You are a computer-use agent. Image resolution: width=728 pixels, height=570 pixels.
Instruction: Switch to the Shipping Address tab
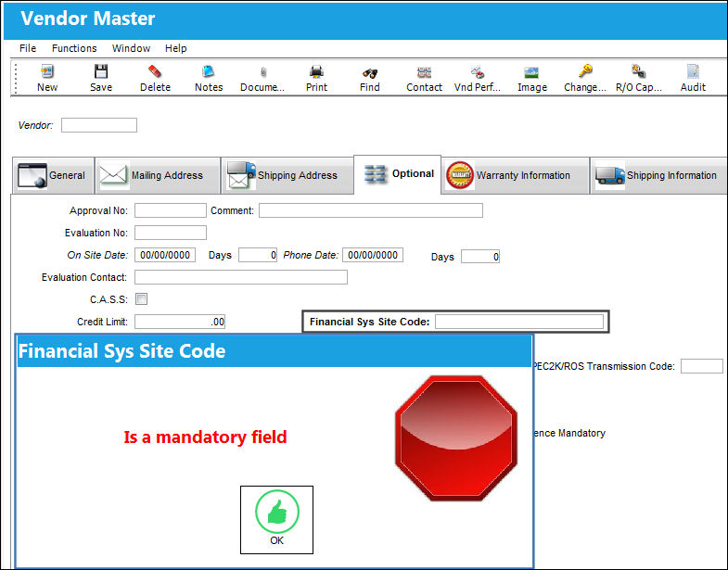click(287, 175)
